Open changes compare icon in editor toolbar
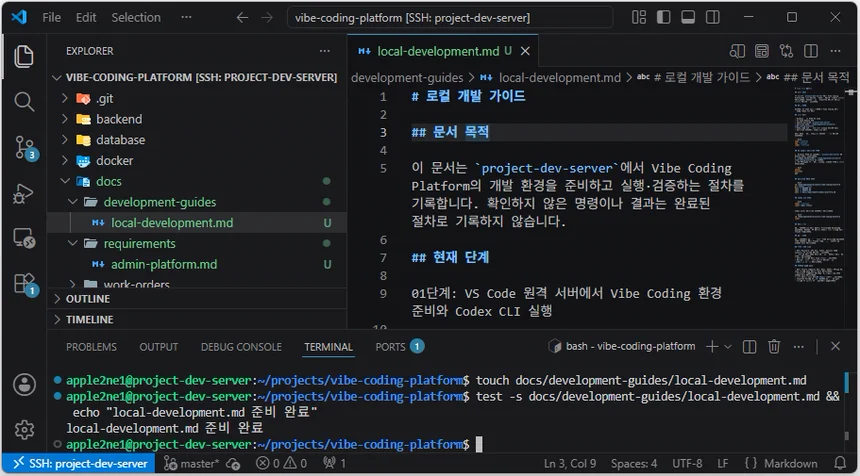Image resolution: width=860 pixels, height=476 pixels. tap(787, 51)
